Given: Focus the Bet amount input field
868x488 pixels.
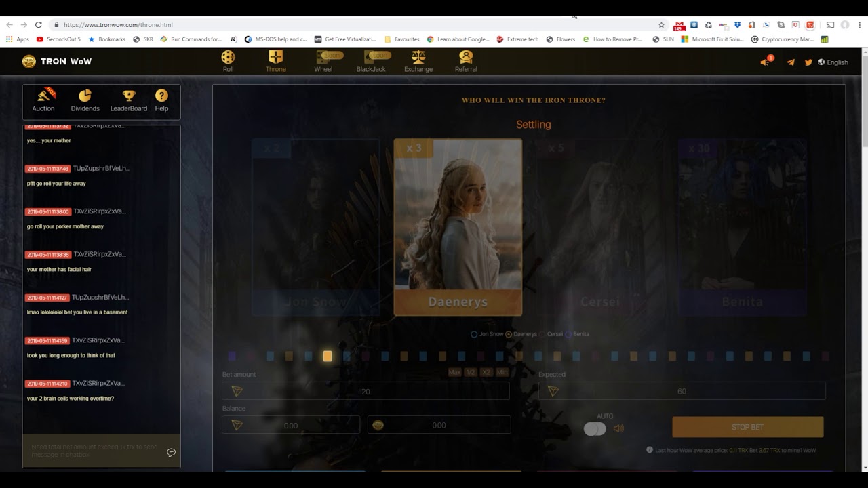Looking at the screenshot, I should [366, 391].
